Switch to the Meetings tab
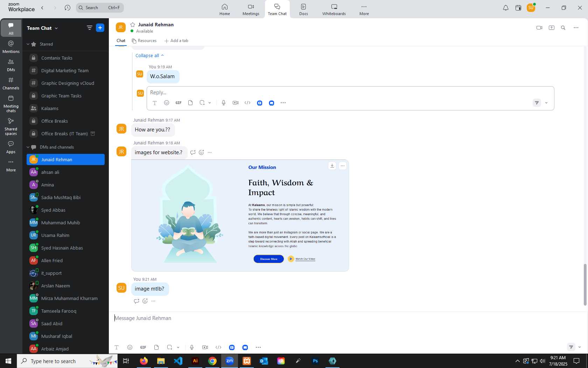This screenshot has height=368, width=588. [251, 9]
